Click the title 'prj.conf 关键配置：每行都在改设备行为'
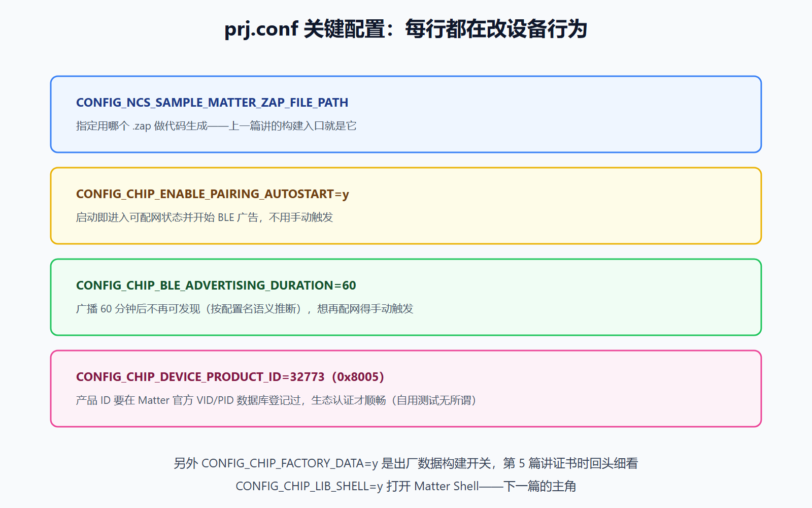The image size is (812, 508). point(405,29)
